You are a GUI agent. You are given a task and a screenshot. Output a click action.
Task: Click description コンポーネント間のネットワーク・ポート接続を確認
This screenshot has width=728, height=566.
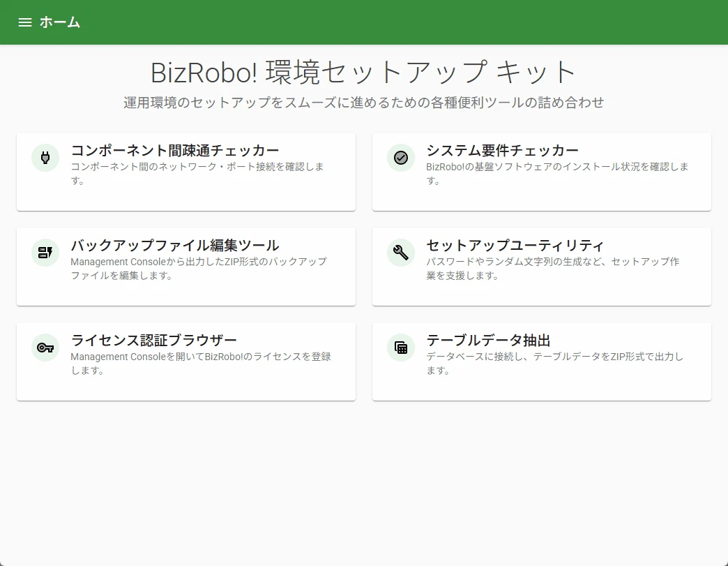(197, 173)
